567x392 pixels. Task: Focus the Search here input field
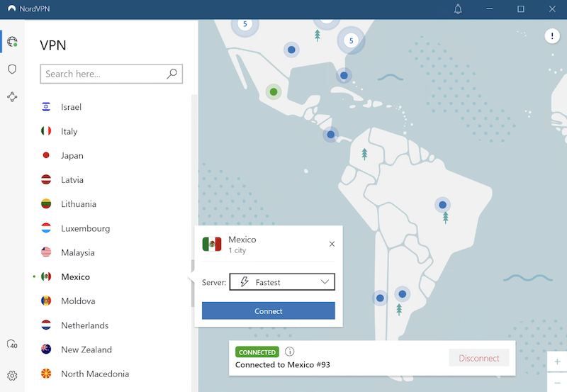[111, 74]
